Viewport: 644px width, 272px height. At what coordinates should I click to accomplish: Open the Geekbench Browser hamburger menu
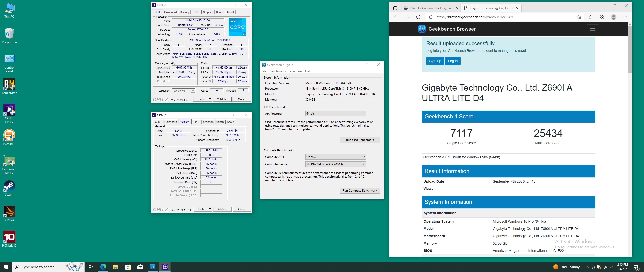point(593,29)
